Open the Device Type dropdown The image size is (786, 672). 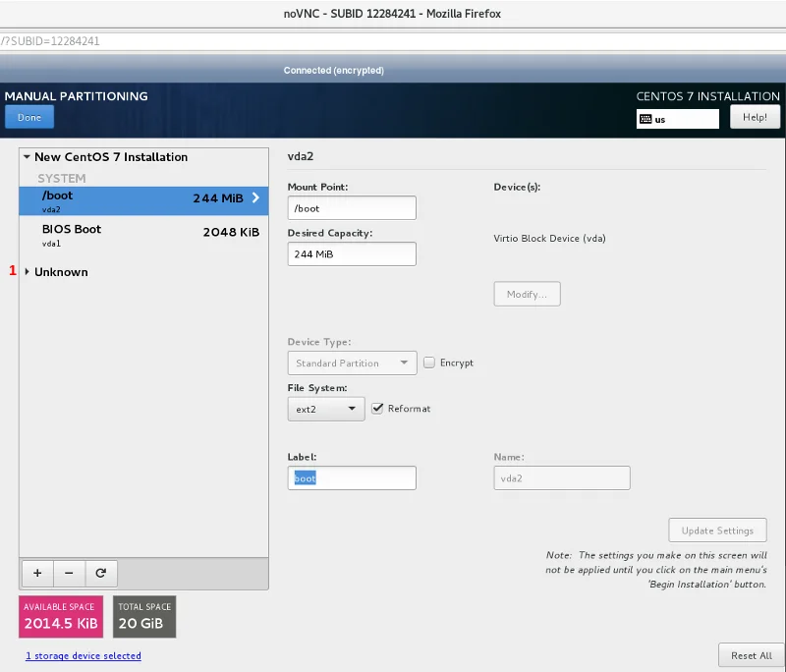tap(352, 363)
